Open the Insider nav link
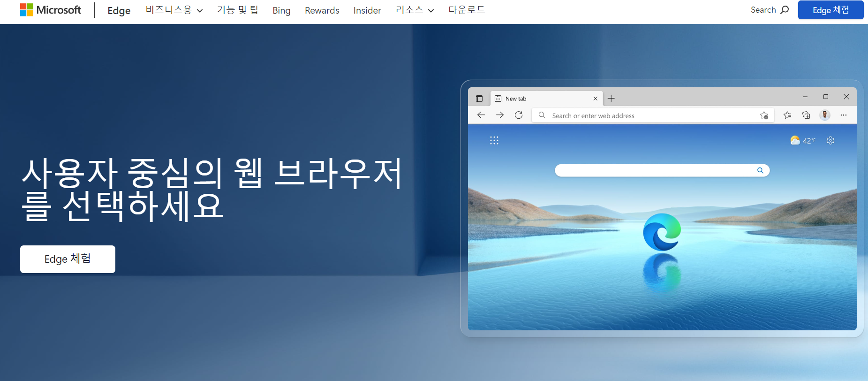The image size is (868, 381). (x=367, y=10)
